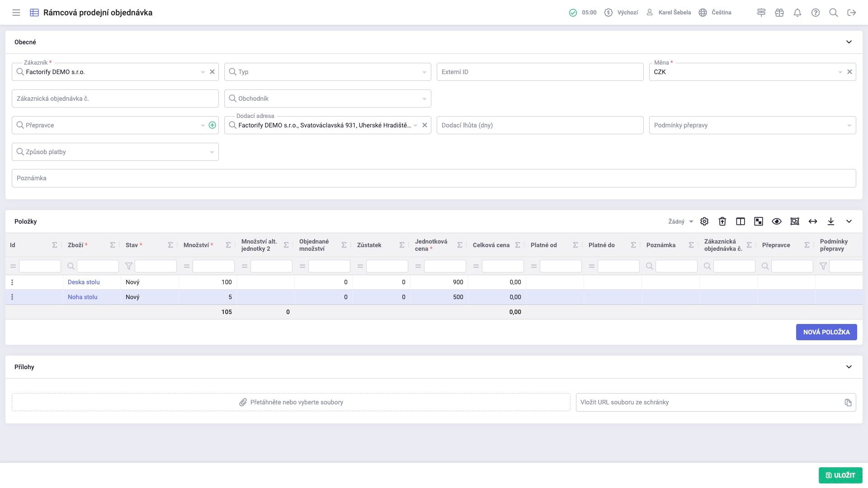Clear the Zákazník field value

[212, 72]
